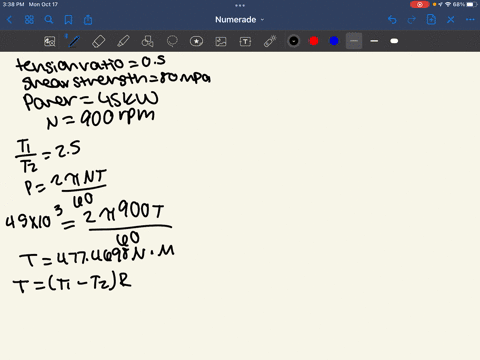
Task: Open search with magnifier icon
Action: pyautogui.click(x=49, y=20)
